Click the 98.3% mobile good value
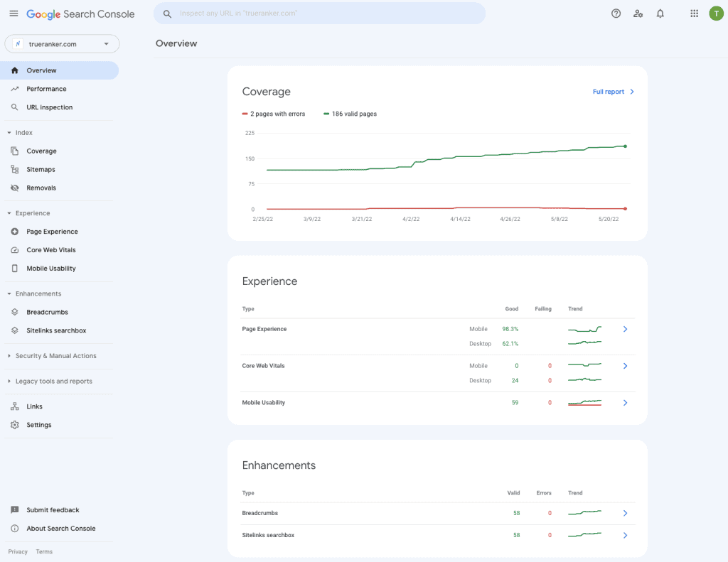 [x=510, y=329]
